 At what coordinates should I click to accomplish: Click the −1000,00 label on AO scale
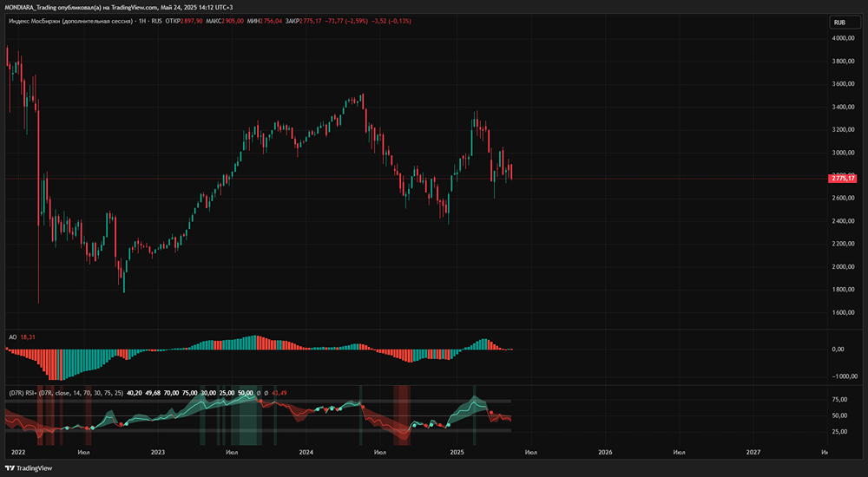[x=845, y=376]
